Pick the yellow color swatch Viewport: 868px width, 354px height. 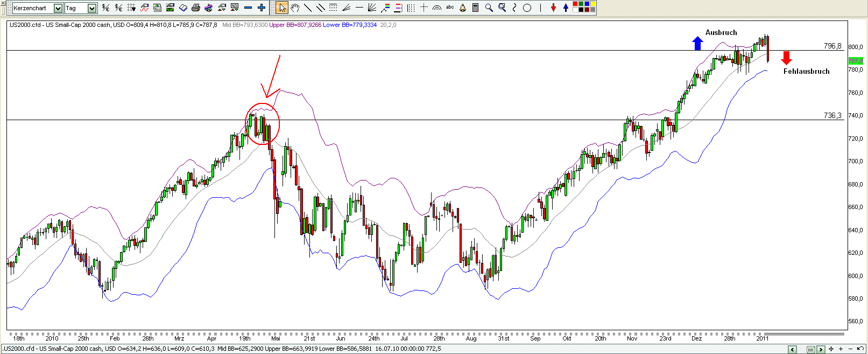pos(593,4)
